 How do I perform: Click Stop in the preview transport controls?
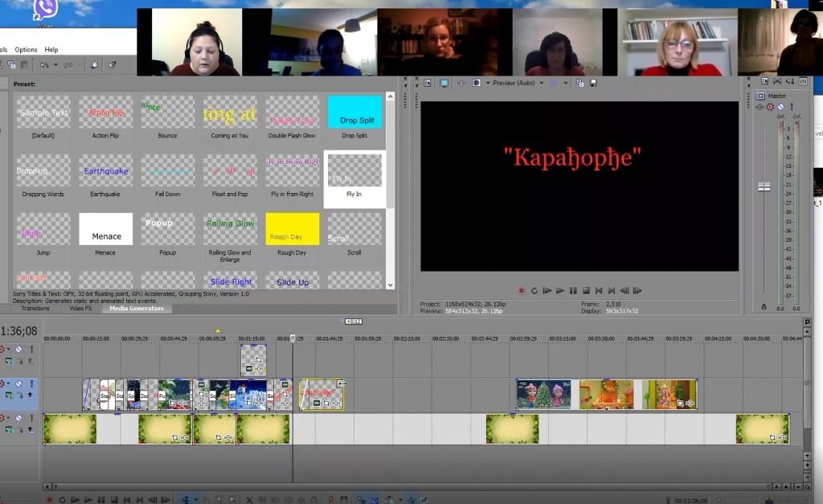[586, 290]
